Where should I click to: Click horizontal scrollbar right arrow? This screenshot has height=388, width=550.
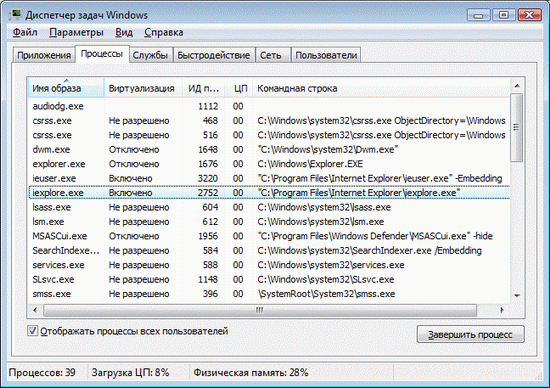click(502, 310)
